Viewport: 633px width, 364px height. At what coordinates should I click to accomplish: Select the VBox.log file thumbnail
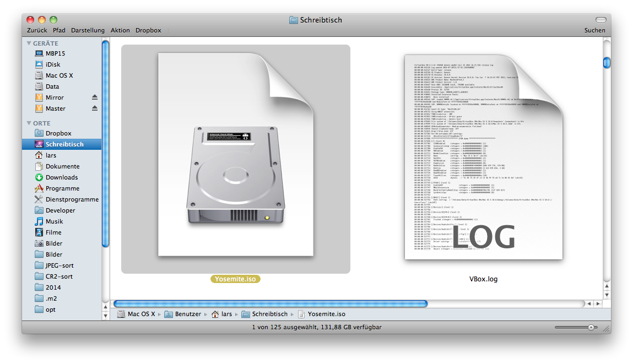pyautogui.click(x=484, y=157)
